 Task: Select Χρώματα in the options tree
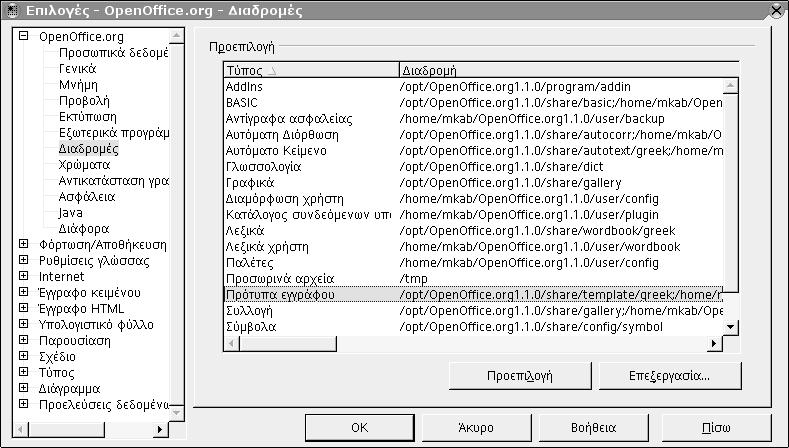tap(84, 165)
